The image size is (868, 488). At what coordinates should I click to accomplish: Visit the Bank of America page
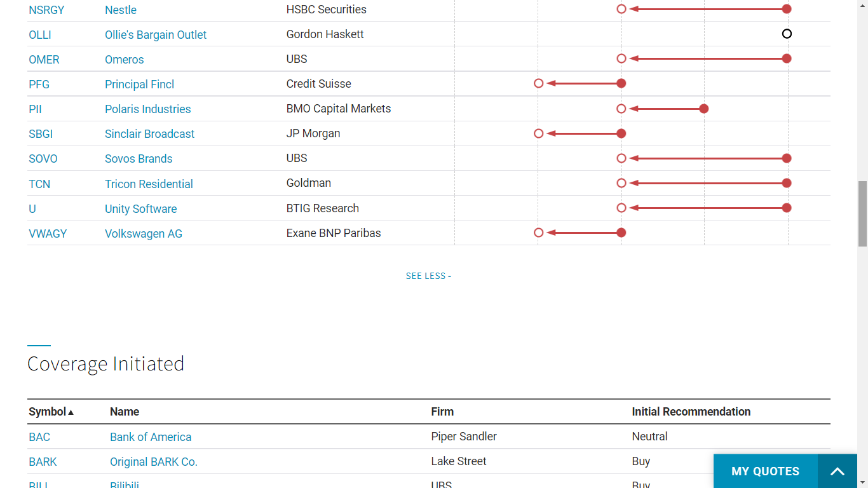point(151,437)
